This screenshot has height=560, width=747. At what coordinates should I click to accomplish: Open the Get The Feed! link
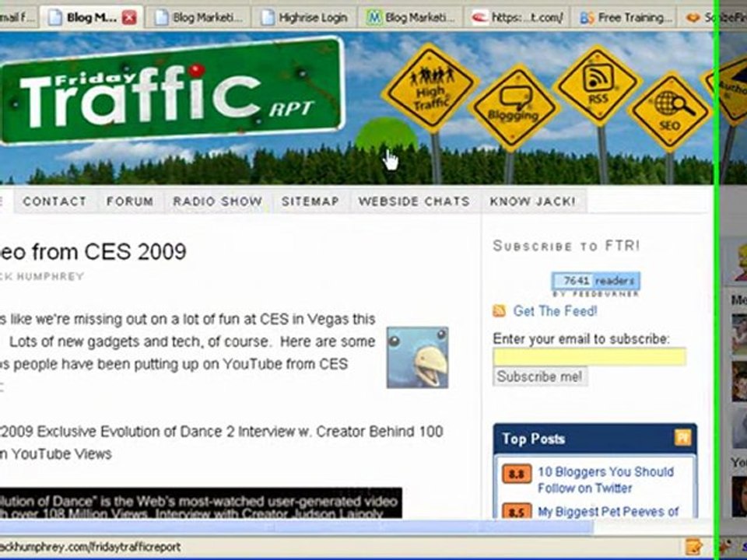555,311
